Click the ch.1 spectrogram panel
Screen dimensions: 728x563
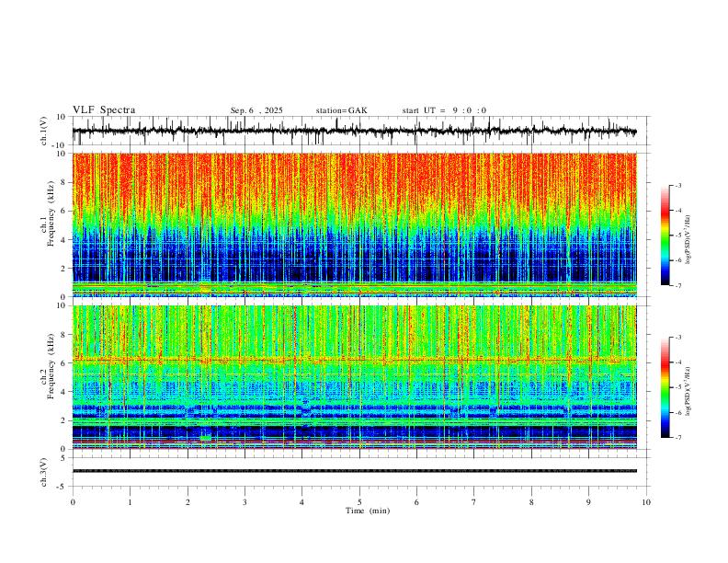[x=354, y=224]
